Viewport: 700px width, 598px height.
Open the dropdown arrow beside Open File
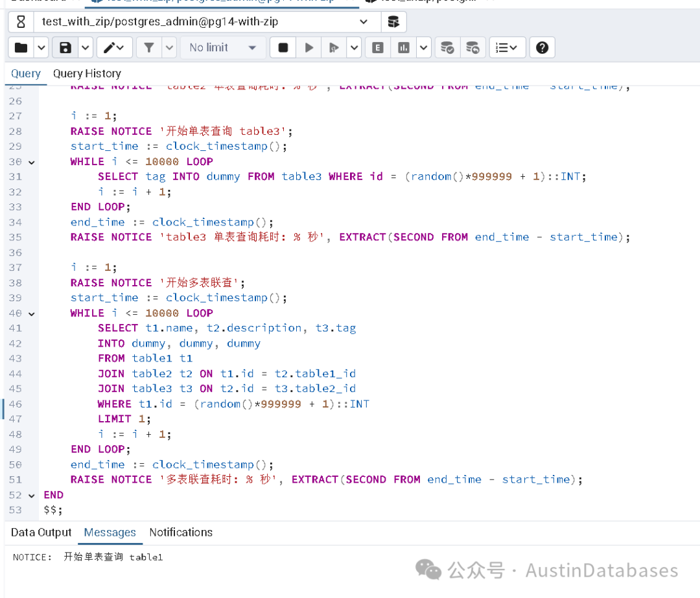(41, 47)
